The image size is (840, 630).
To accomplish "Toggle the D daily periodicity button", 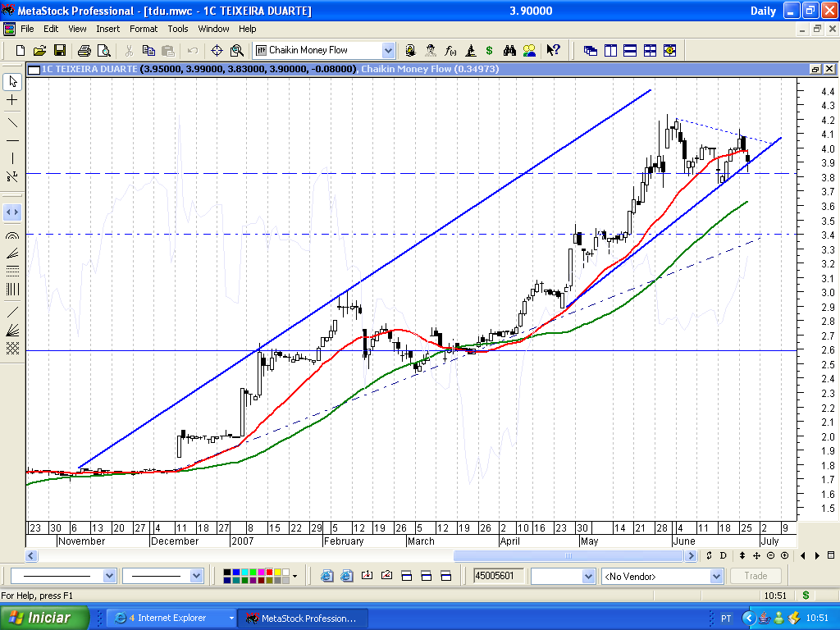I will click(723, 556).
